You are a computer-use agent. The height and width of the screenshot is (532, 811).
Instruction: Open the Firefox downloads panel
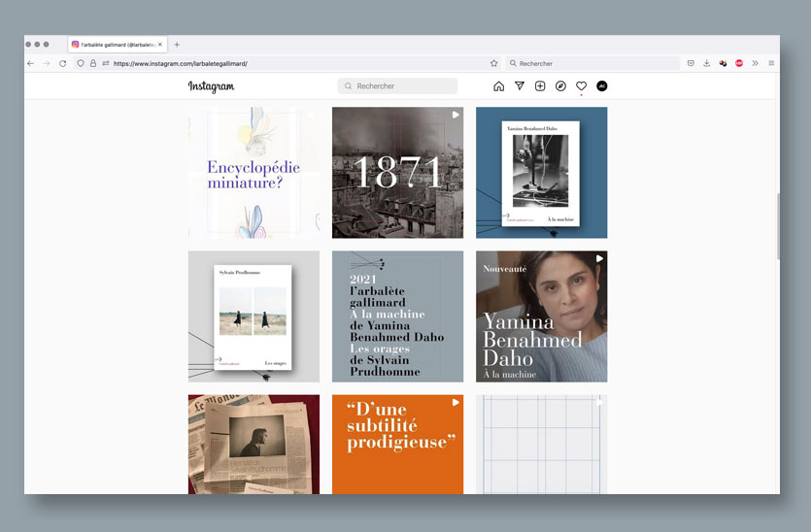(706, 63)
